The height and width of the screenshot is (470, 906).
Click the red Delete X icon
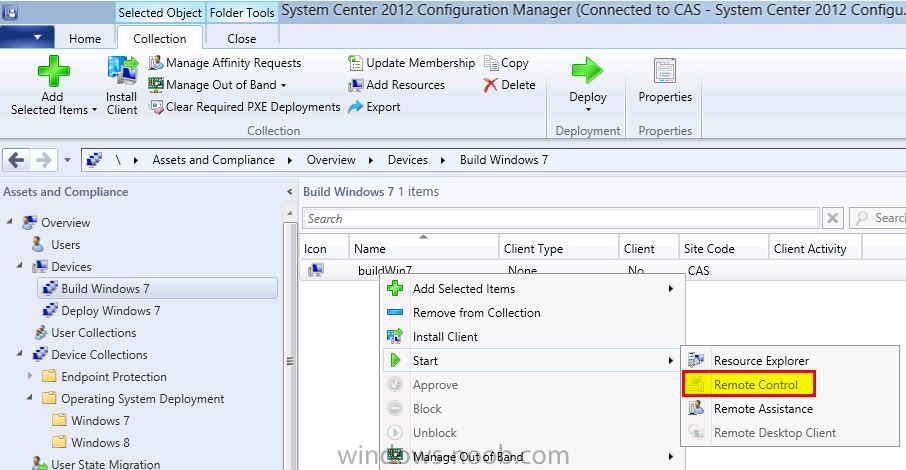click(x=491, y=85)
